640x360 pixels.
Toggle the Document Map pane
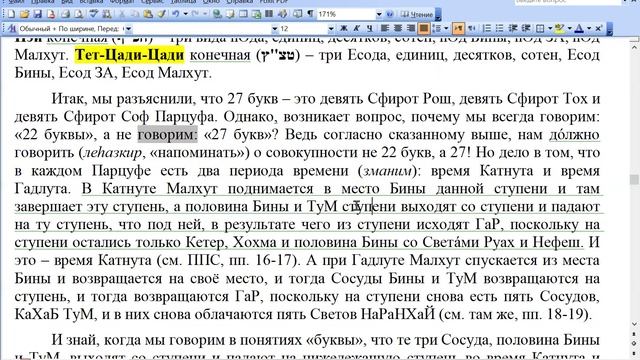[297, 14]
